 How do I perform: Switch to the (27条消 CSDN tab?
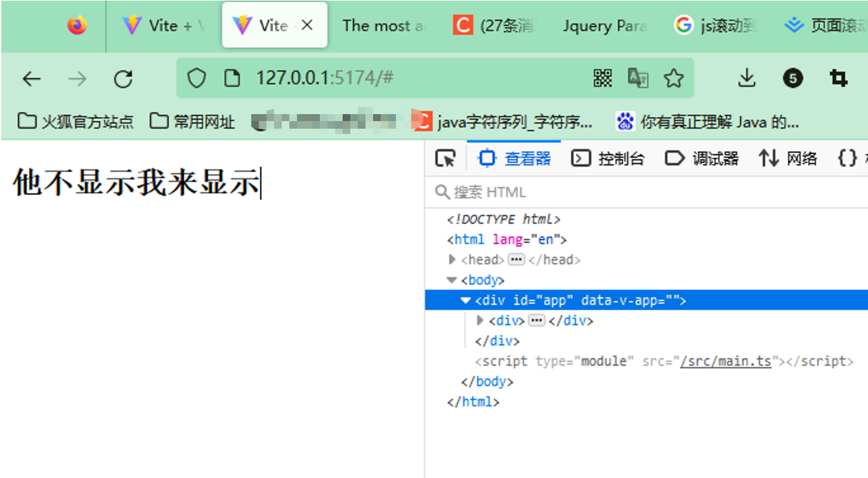click(494, 25)
